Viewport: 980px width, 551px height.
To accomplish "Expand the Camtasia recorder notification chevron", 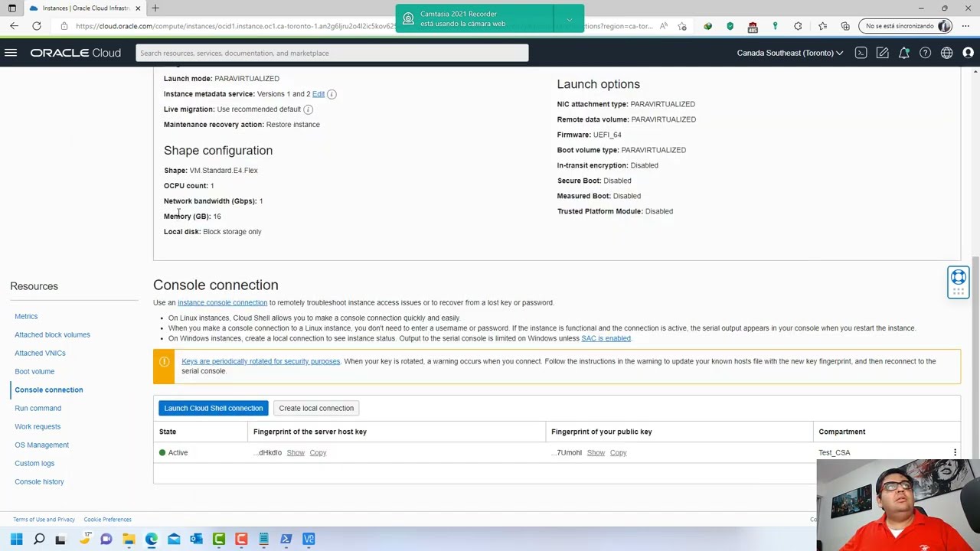I will pyautogui.click(x=569, y=18).
